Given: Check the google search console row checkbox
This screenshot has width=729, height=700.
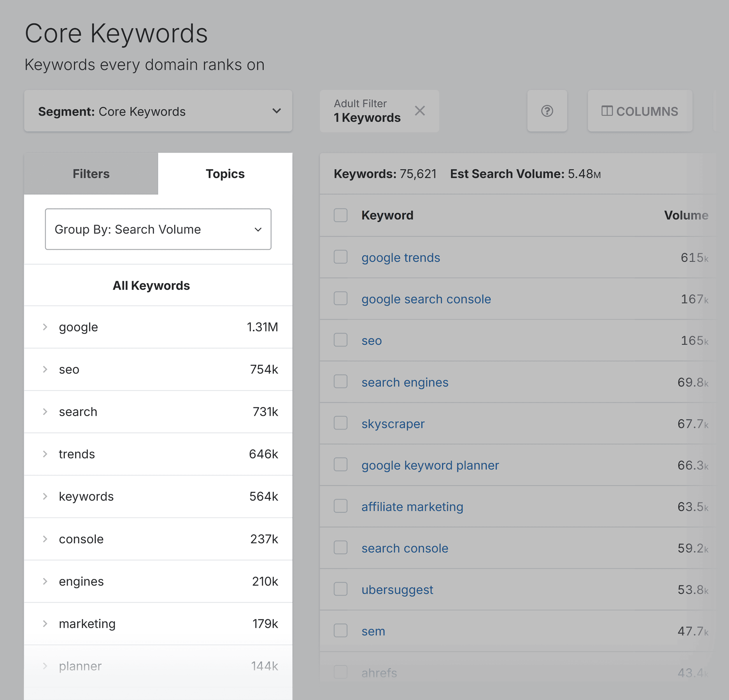Looking at the screenshot, I should point(341,298).
